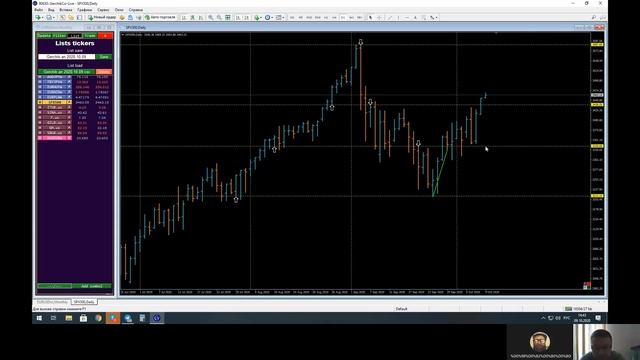Select the Crosshair tool
This screenshot has height=360, width=640.
pos(379,18)
